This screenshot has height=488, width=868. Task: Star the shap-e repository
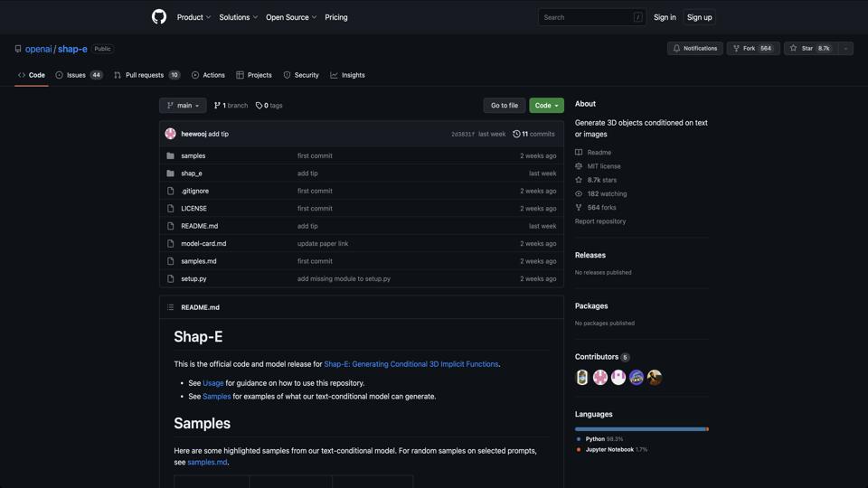[x=810, y=49]
